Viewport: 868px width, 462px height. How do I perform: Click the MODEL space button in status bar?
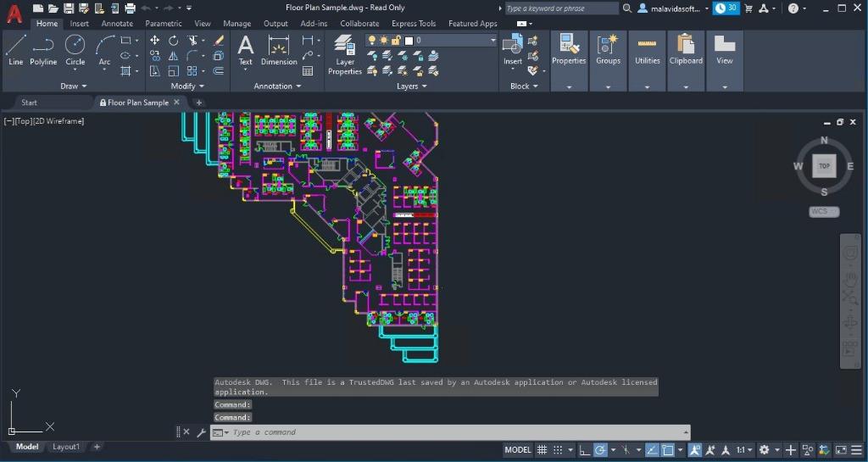click(518, 450)
